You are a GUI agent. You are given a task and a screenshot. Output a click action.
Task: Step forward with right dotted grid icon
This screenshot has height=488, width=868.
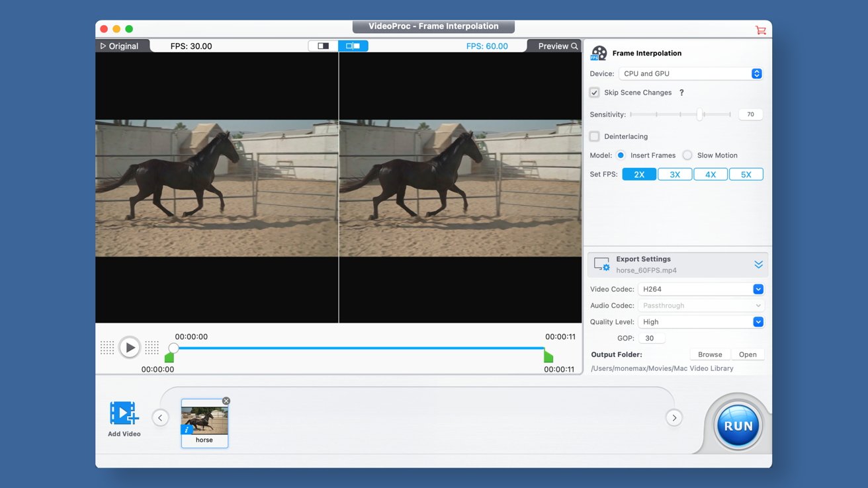(x=152, y=347)
